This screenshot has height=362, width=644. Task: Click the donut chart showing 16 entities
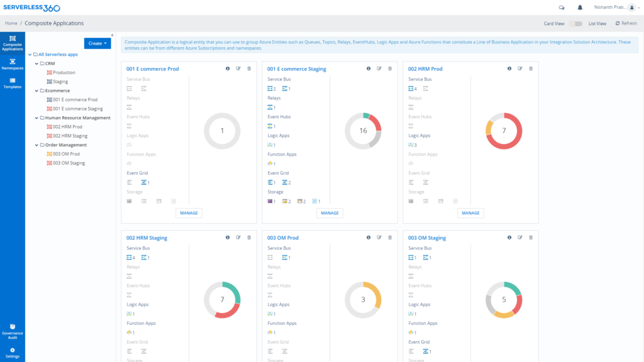pyautogui.click(x=363, y=131)
